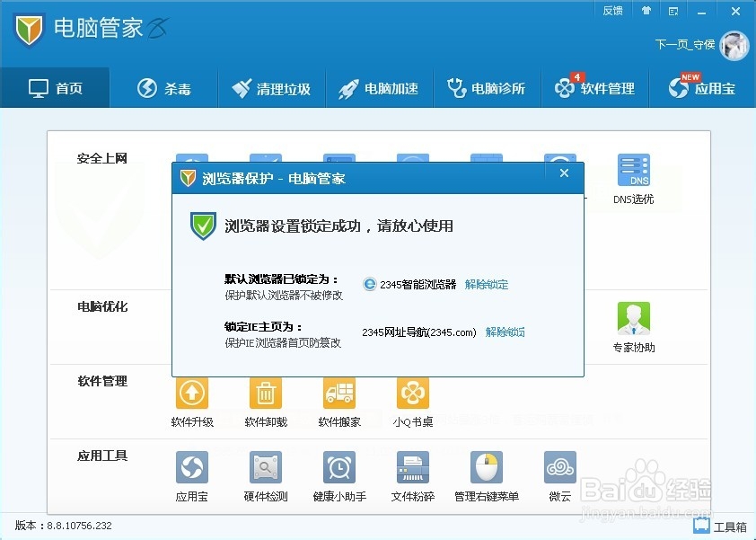
Task: Click the version number 8.8.10756.232
Action: point(80,526)
